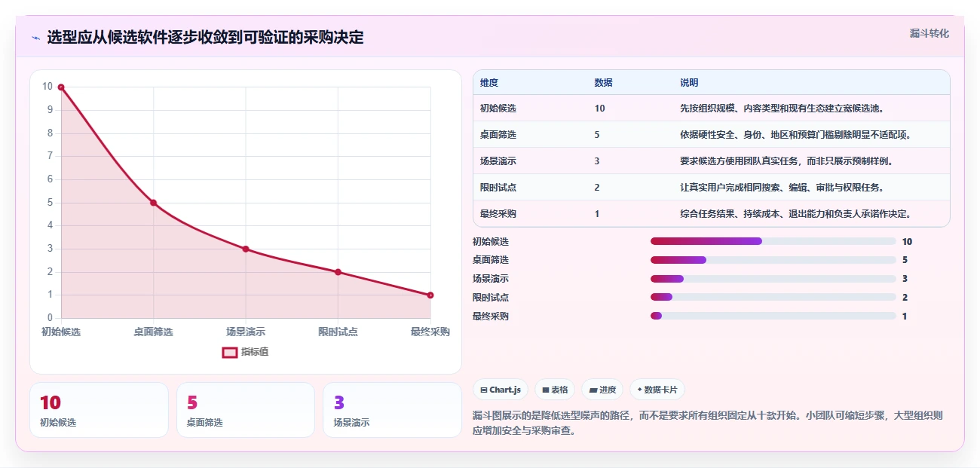Click table value 3 in 场景演示 row
This screenshot has height=468, width=980.
[x=597, y=161]
